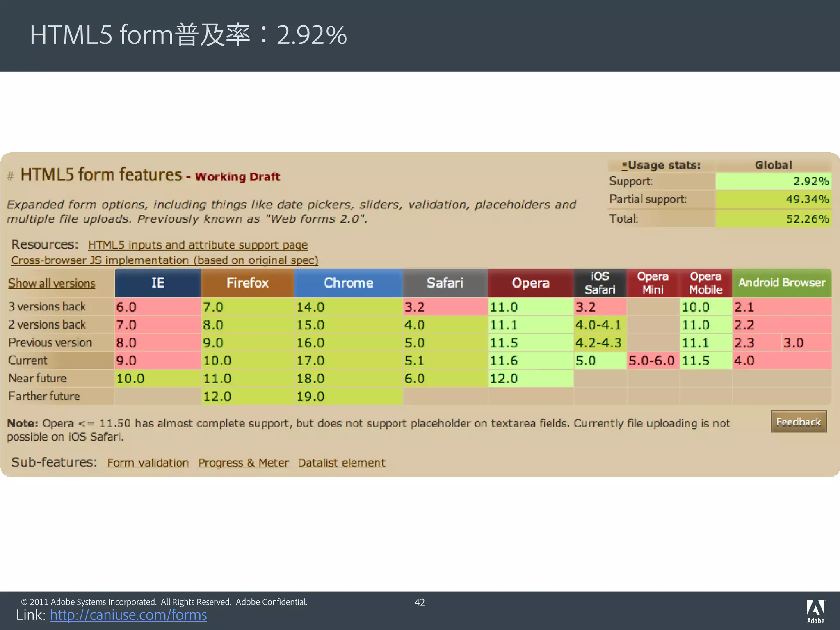The width and height of the screenshot is (840, 630).
Task: Click slide page number 42
Action: [x=420, y=602]
